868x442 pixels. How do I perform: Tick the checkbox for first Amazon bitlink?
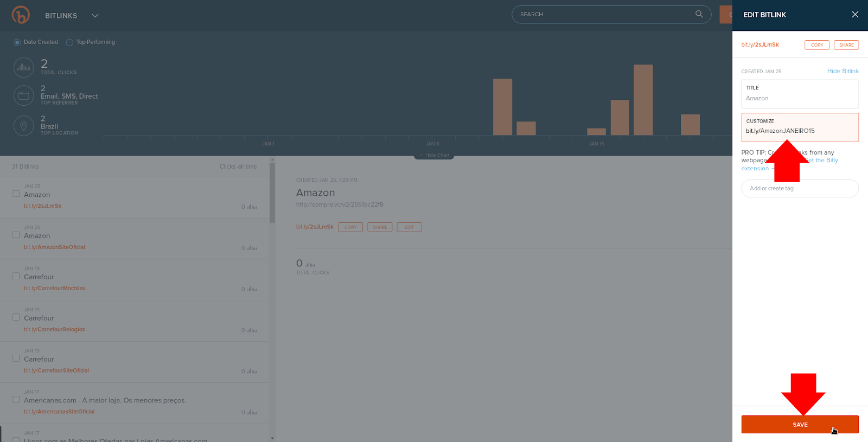(16, 194)
